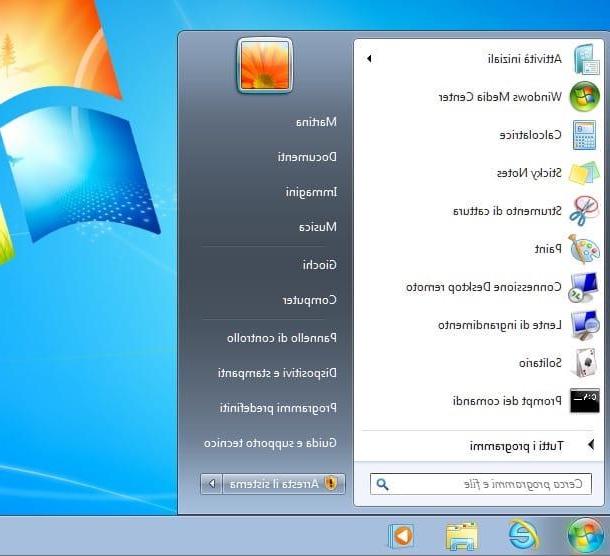The image size is (610, 556).
Task: Select the Attività iniziali label
Action: click(x=525, y=59)
